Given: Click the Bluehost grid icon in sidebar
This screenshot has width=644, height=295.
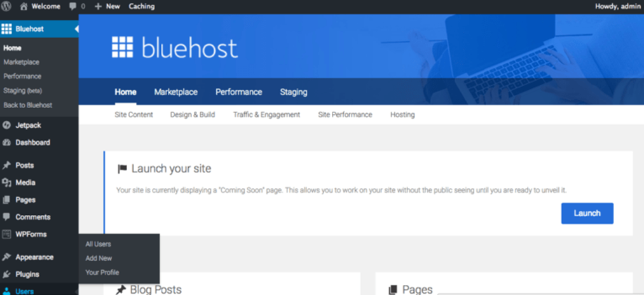Looking at the screenshot, I should click(x=6, y=29).
